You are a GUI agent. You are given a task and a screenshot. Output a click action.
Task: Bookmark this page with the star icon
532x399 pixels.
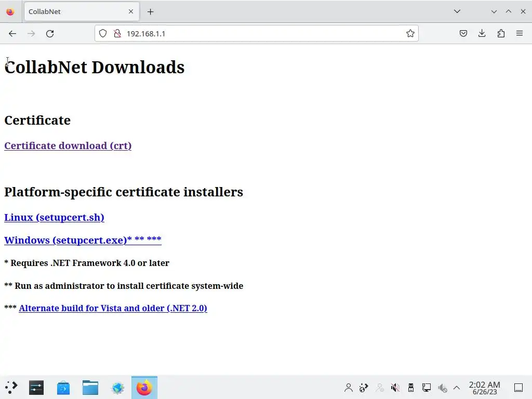[x=410, y=34]
